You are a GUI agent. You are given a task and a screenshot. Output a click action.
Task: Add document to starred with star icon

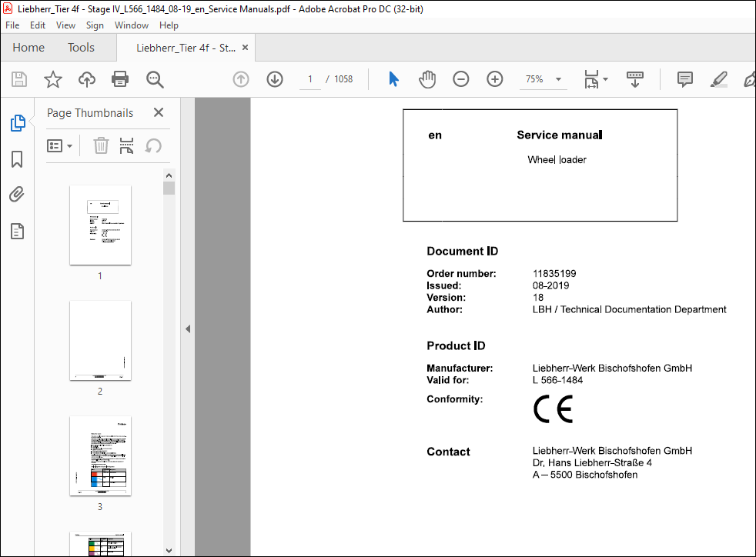[x=53, y=79]
